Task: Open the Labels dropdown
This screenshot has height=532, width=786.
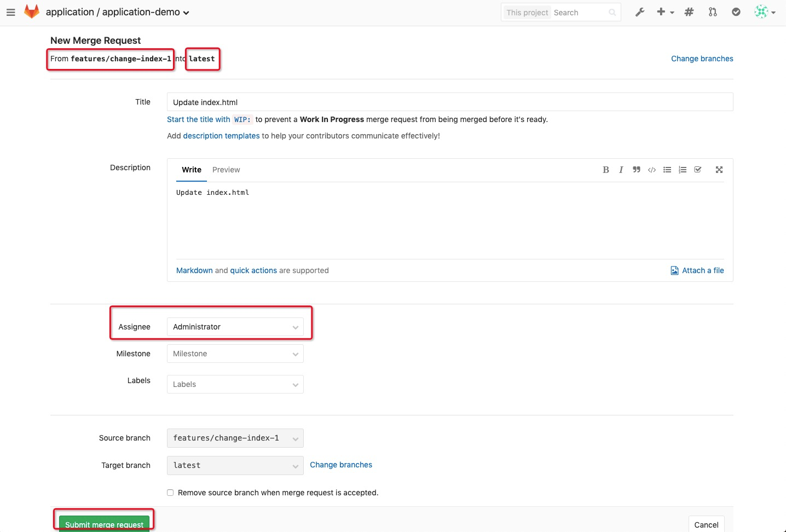Action: click(235, 384)
